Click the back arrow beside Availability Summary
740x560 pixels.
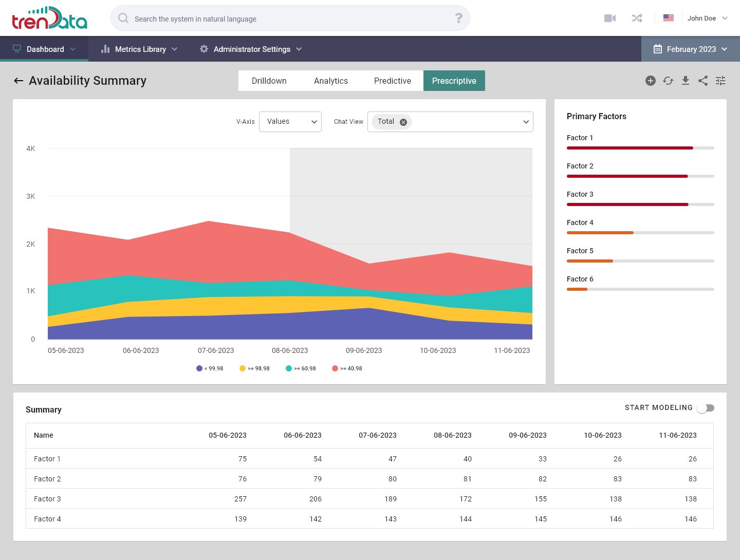coord(18,81)
